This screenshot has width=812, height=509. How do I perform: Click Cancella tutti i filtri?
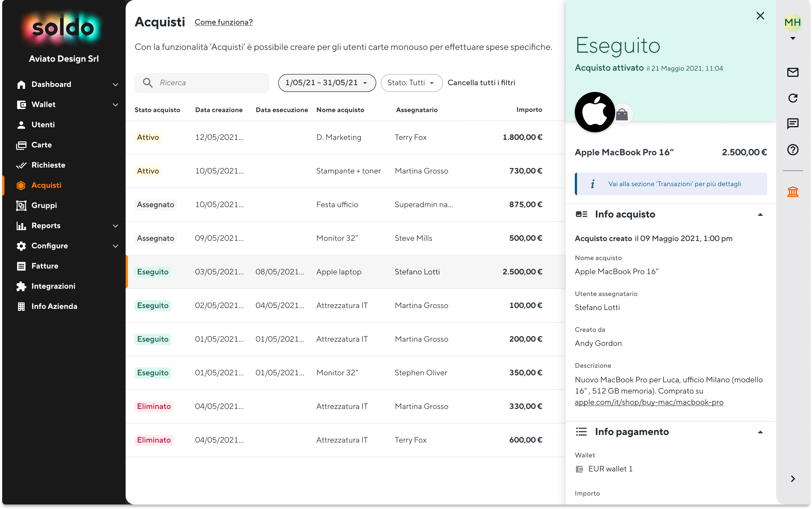click(481, 83)
